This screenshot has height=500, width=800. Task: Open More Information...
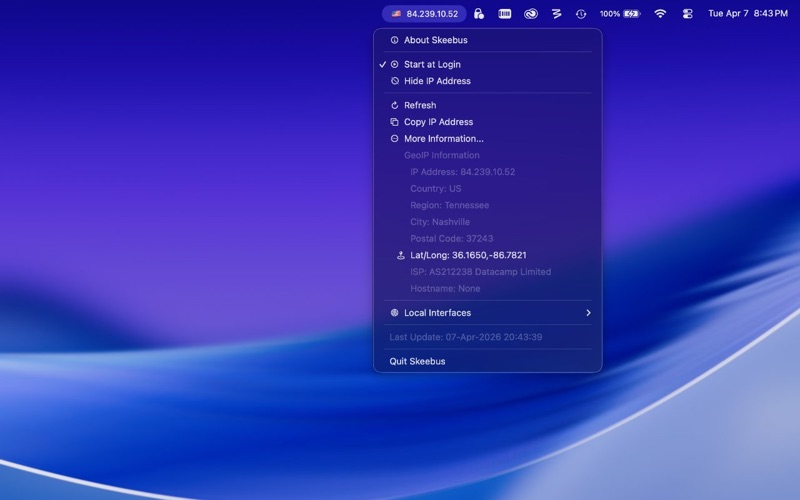pyautogui.click(x=488, y=139)
